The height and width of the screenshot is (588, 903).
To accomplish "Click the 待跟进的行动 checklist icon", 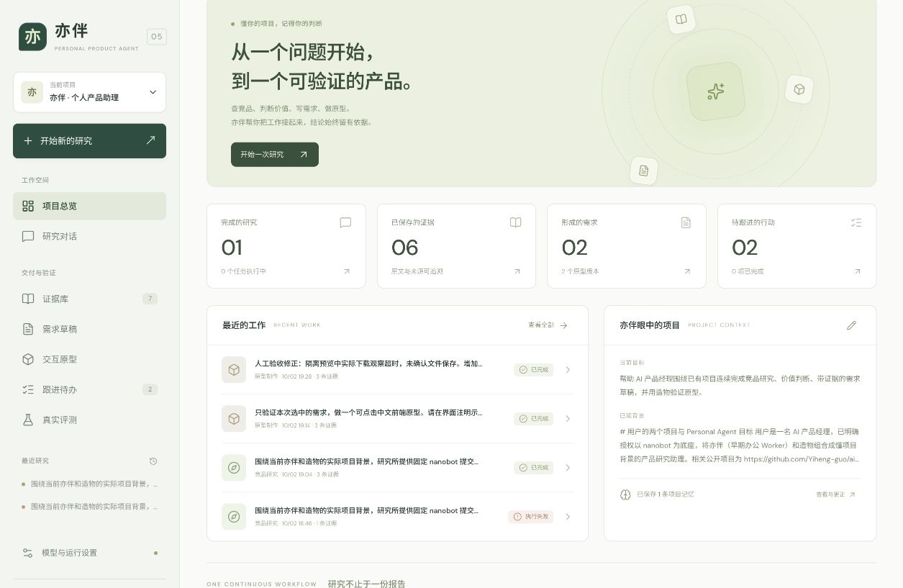I will coord(856,222).
